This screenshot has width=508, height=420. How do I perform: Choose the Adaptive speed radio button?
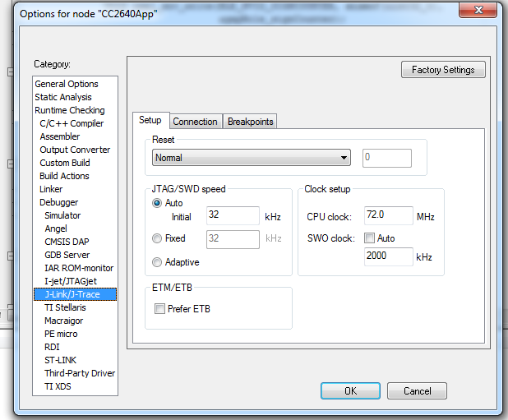tap(157, 262)
